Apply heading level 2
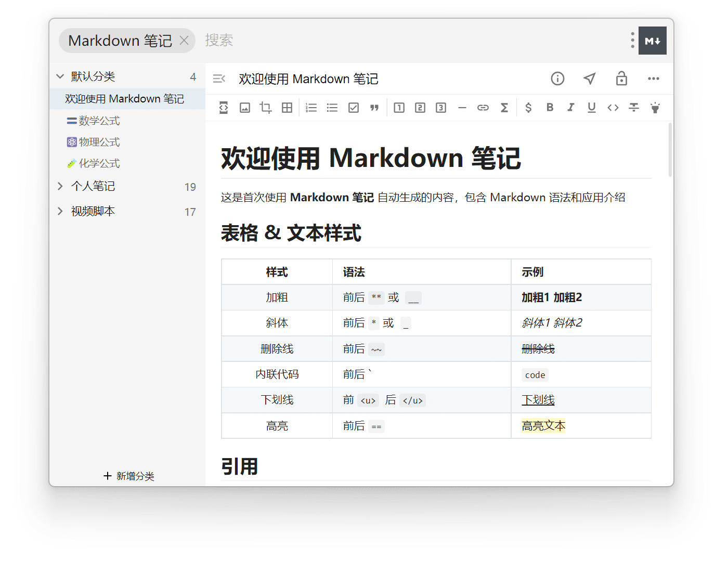Viewport: 728px width, 572px height. (420, 108)
